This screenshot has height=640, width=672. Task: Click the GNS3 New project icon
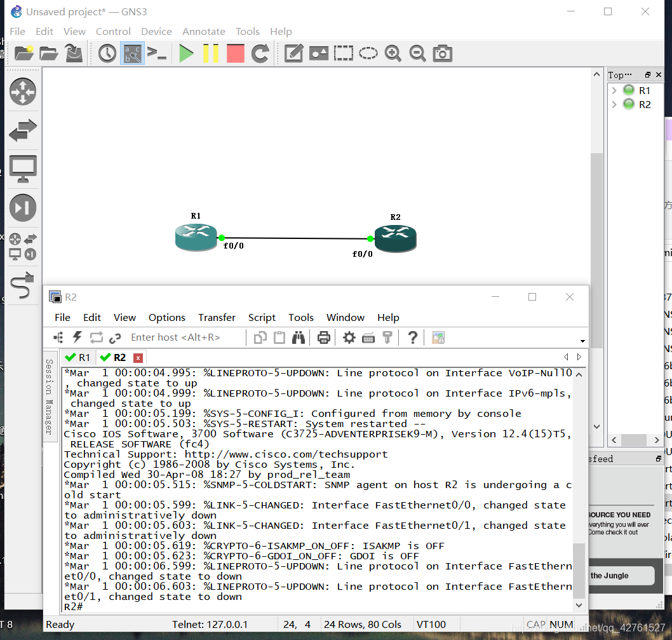pos(24,53)
